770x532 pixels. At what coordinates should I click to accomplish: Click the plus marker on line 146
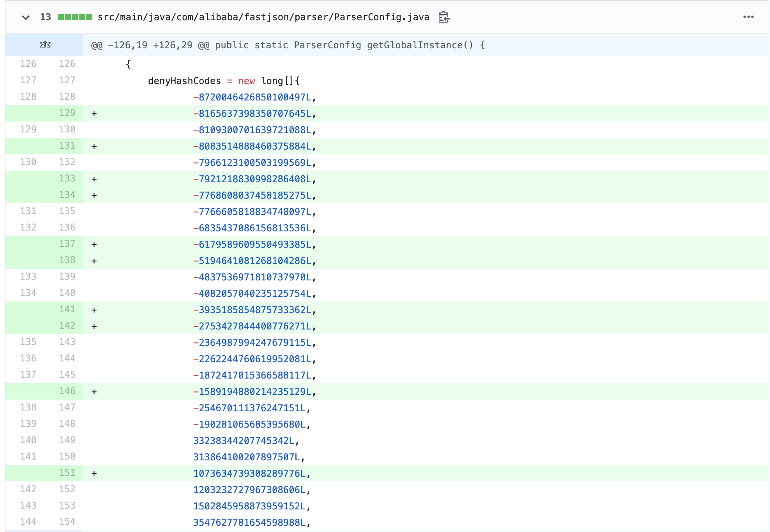pos(94,392)
